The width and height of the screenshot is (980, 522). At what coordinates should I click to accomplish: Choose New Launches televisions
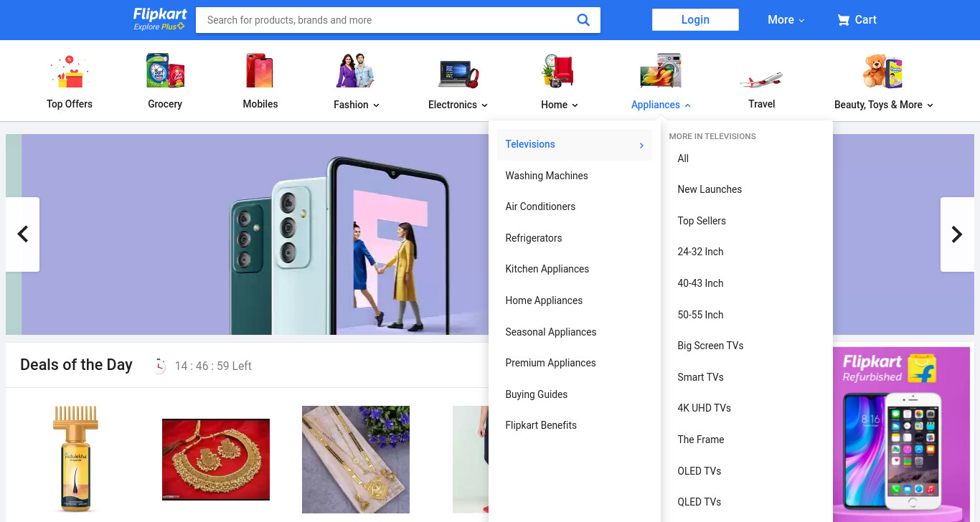[710, 189]
